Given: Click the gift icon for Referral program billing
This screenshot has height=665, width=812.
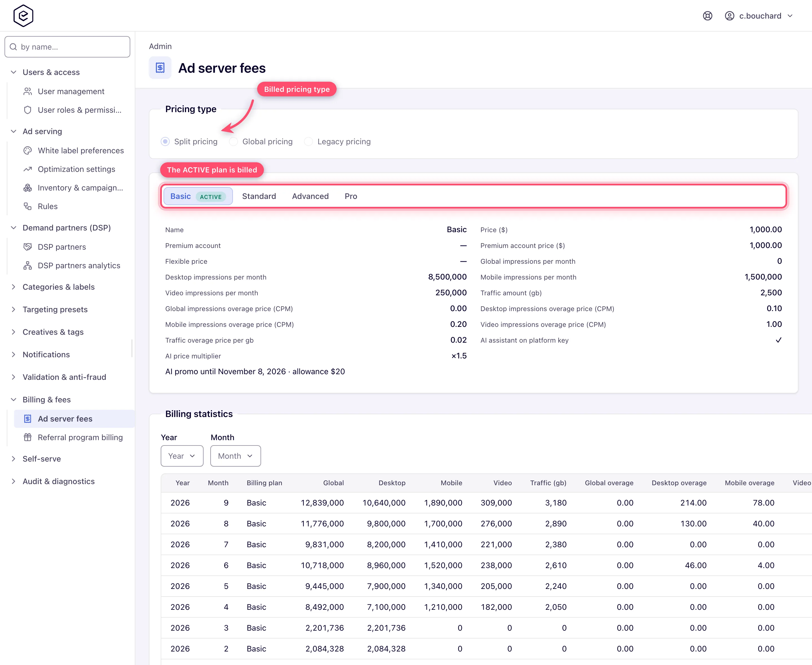Looking at the screenshot, I should (28, 437).
